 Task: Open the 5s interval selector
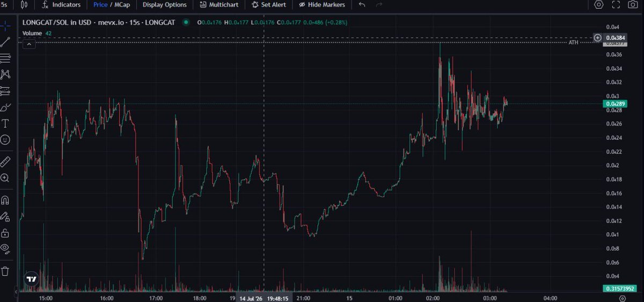(4, 4)
